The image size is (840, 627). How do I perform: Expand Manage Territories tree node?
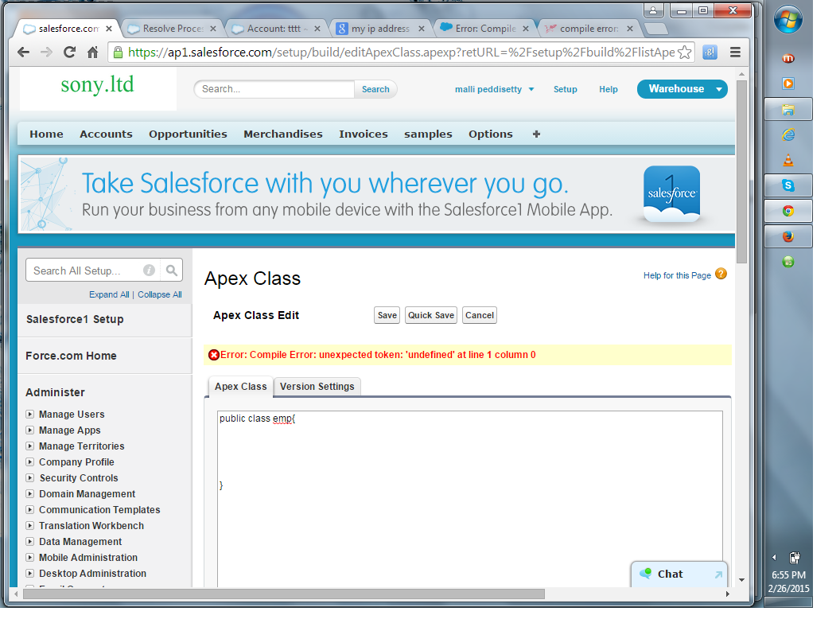tap(30, 446)
